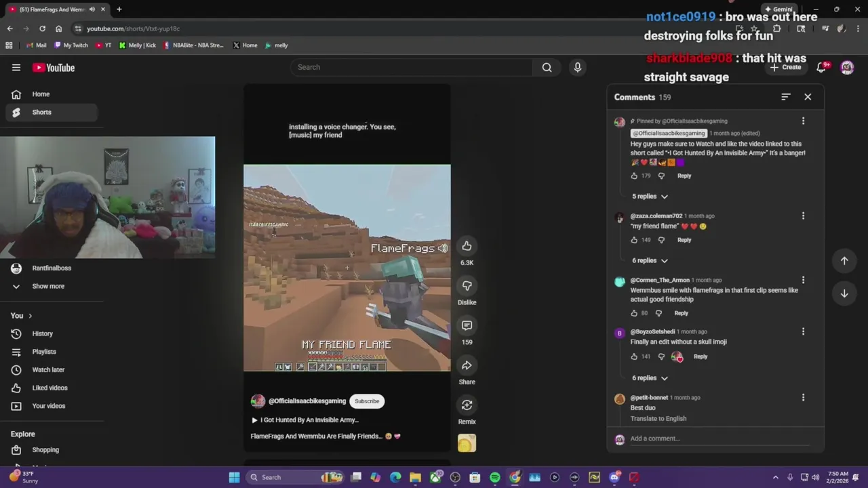868x488 pixels.
Task: Open History in sidebar
Action: (x=52, y=333)
